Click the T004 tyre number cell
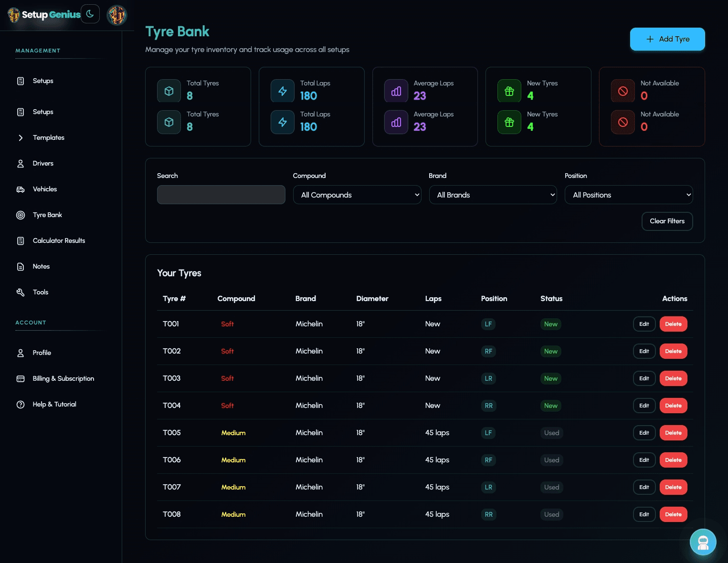Viewport: 728px width, 563px height. point(172,406)
